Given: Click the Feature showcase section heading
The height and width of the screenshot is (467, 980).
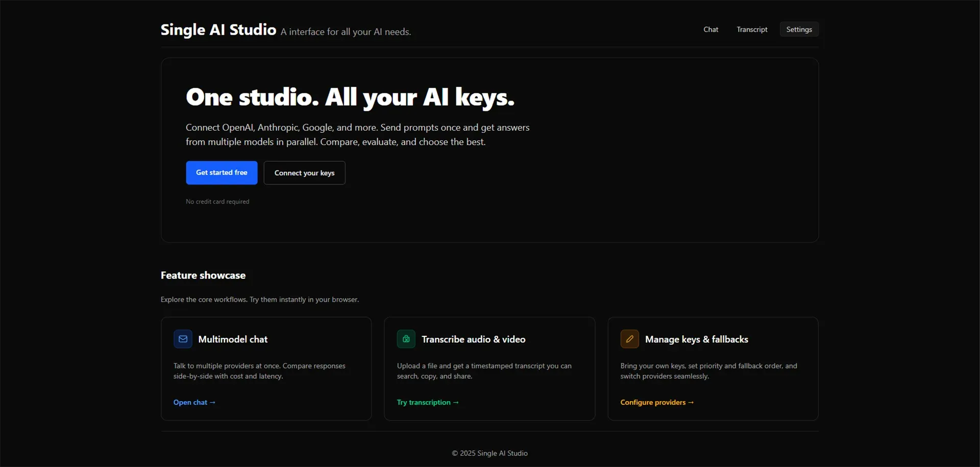Looking at the screenshot, I should (203, 276).
